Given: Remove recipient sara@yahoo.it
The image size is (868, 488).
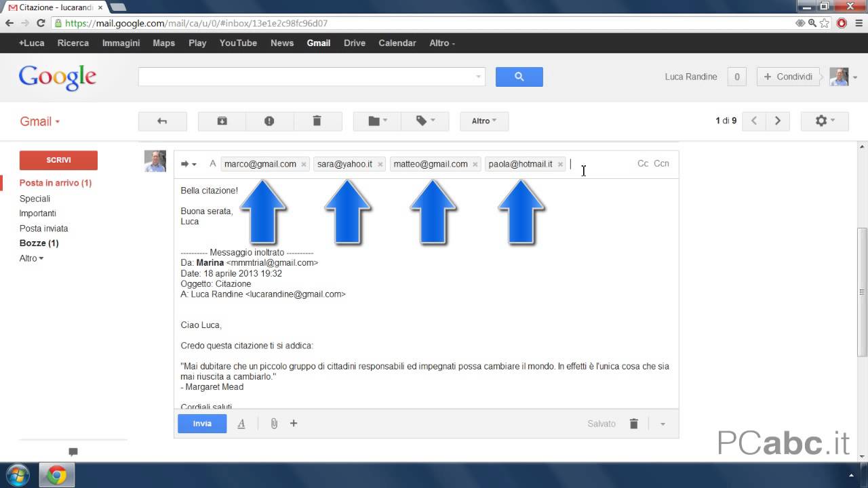Looking at the screenshot, I should tap(380, 165).
